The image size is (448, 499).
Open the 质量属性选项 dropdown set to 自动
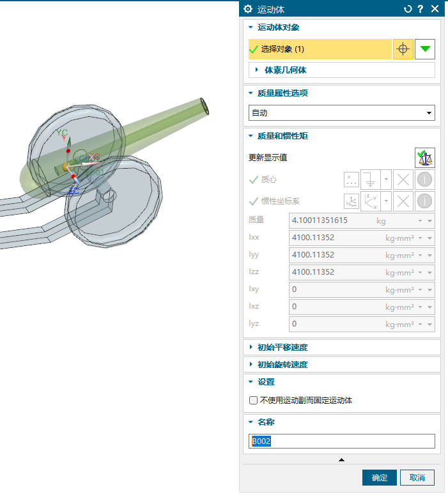(341, 113)
